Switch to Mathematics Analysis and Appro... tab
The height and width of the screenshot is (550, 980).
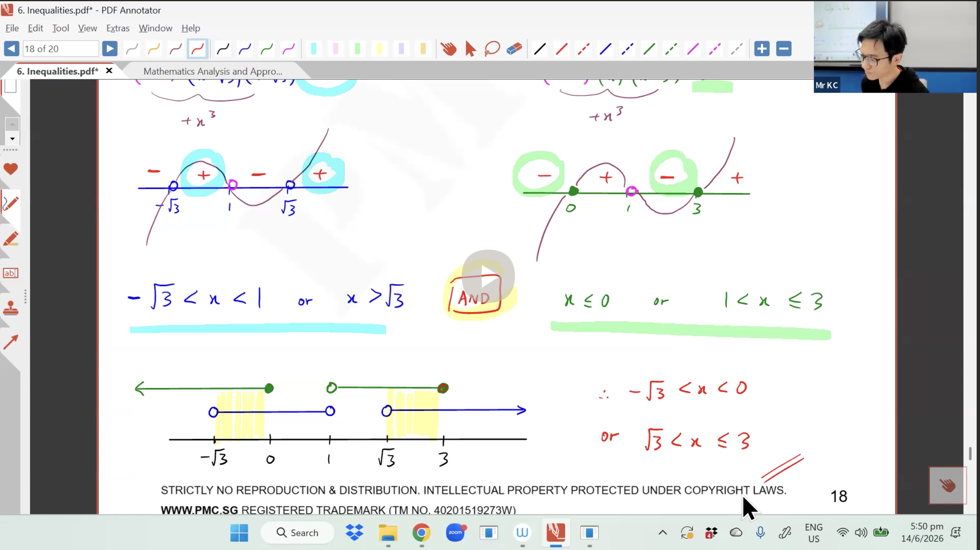click(x=213, y=71)
